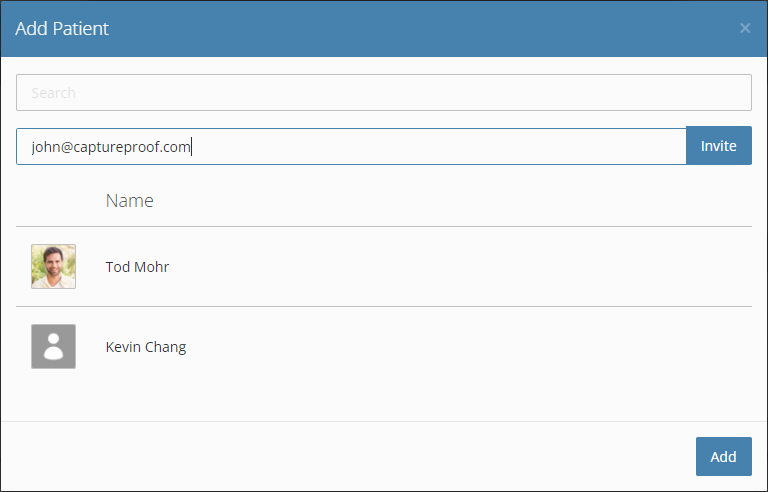Click Kevin Chang's placeholder avatar icon
768x492 pixels.
pyautogui.click(x=53, y=346)
